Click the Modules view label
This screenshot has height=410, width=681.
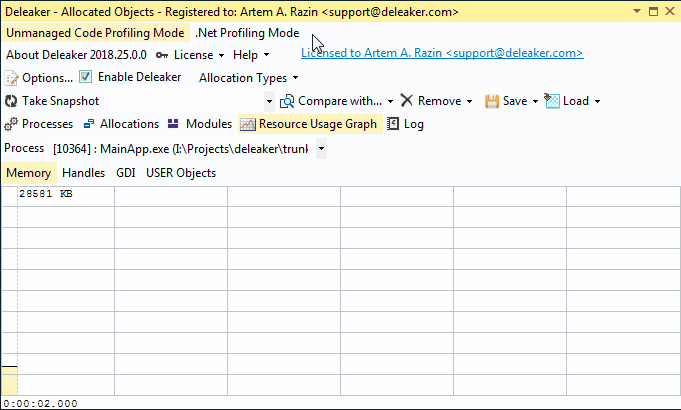coord(209,124)
